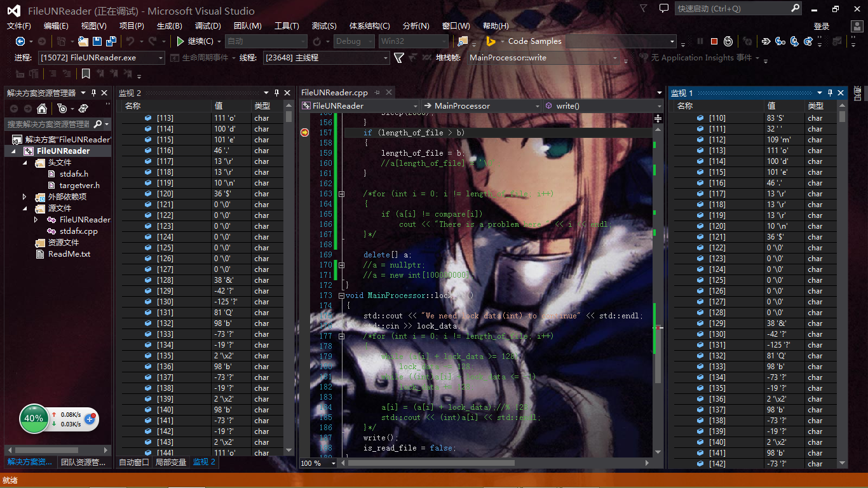The height and width of the screenshot is (488, 868).
Task: Select stdafx.h in Solution Explorer
Action: [74, 173]
